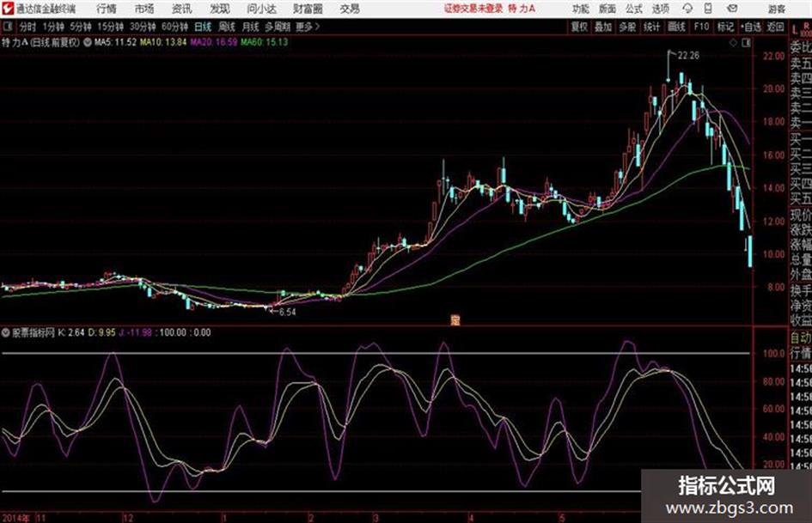Click the 游客 user label

[776, 9]
